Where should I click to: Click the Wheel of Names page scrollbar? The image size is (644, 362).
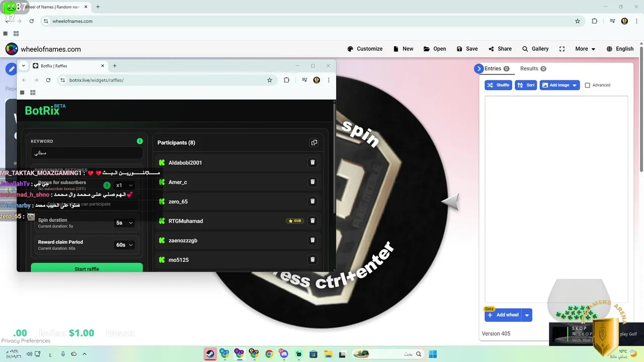[641, 108]
